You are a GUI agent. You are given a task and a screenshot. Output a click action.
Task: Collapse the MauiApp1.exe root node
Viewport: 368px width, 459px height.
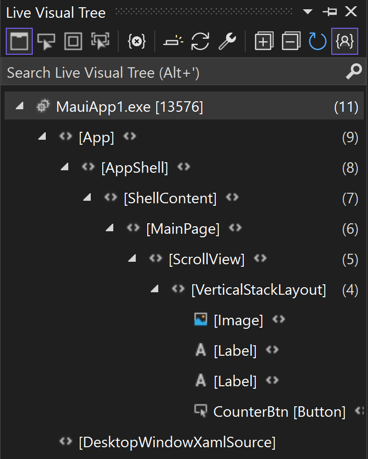20,106
